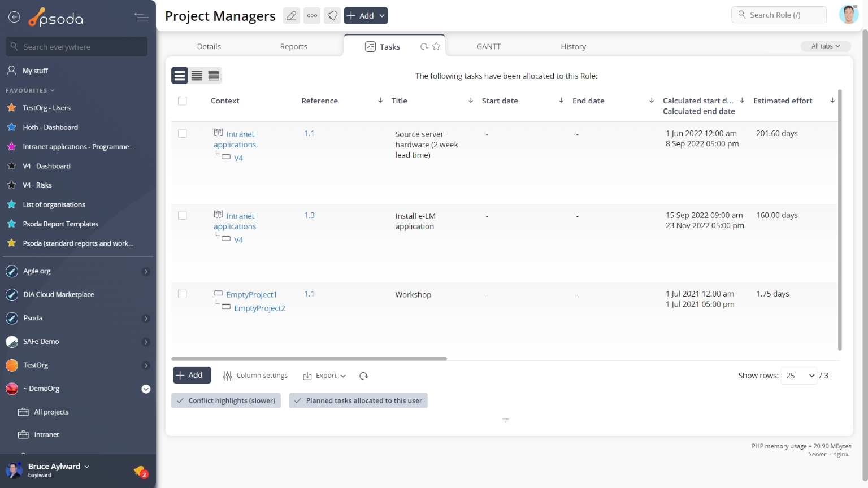This screenshot has height=488, width=868.
Task: Expand the Psoda organisation
Action: coord(146,319)
